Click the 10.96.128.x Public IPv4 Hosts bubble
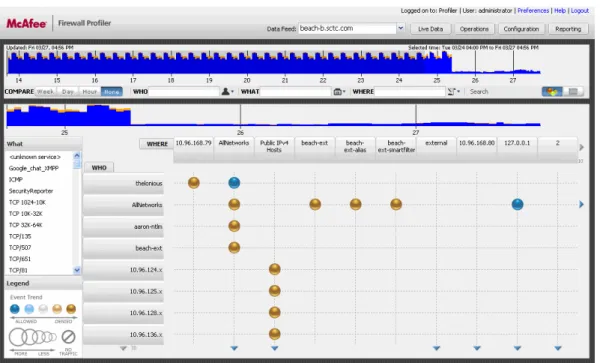Image resolution: width=600 pixels, height=363 pixels. pos(274,313)
